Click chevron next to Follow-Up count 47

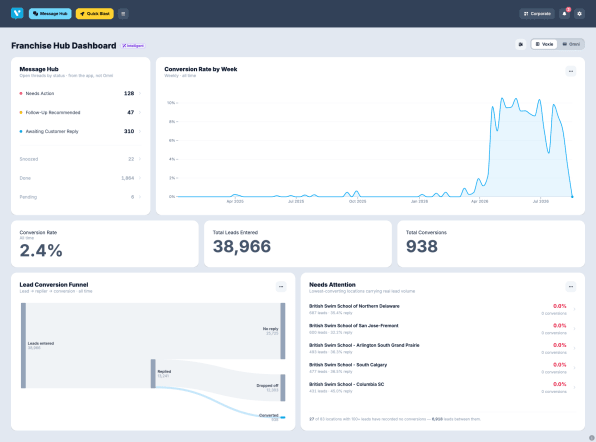pos(140,112)
